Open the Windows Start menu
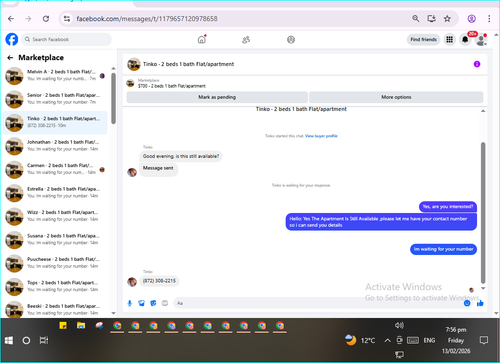Viewport: 500px width, 363px height. tap(9, 340)
